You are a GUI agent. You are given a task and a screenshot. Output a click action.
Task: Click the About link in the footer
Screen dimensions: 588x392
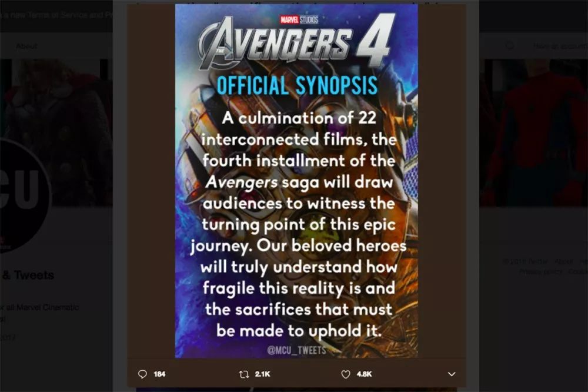(564, 261)
